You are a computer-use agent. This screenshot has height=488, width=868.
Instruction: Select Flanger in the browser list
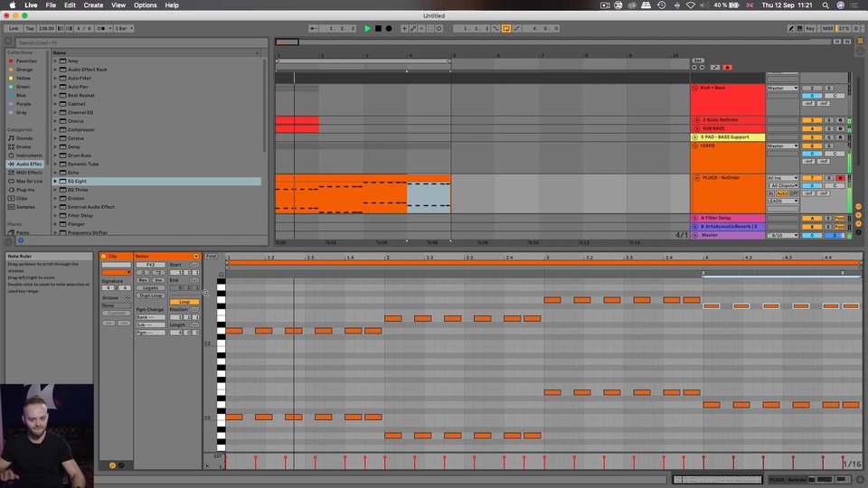(x=76, y=224)
